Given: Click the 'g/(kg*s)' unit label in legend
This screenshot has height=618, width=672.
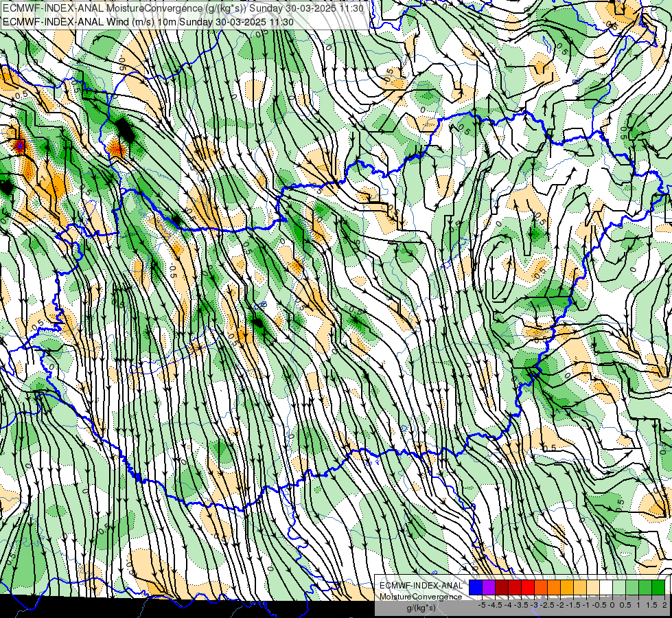Looking at the screenshot, I should pyautogui.click(x=421, y=608).
